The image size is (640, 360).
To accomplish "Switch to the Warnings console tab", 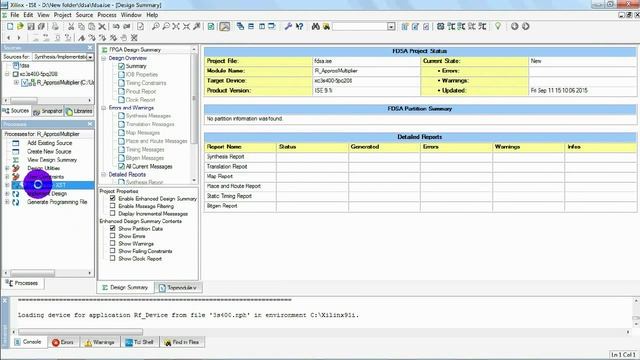I will pos(100,342).
